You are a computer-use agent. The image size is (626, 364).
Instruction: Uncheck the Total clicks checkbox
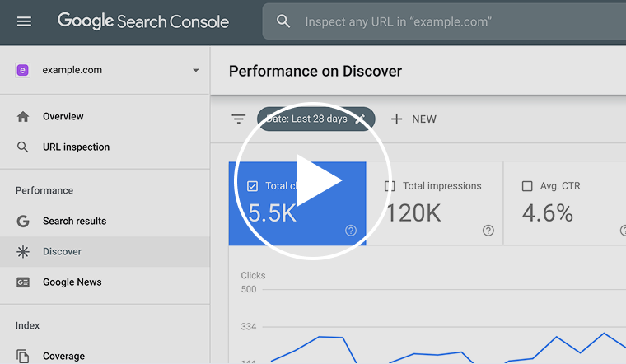[x=252, y=186]
